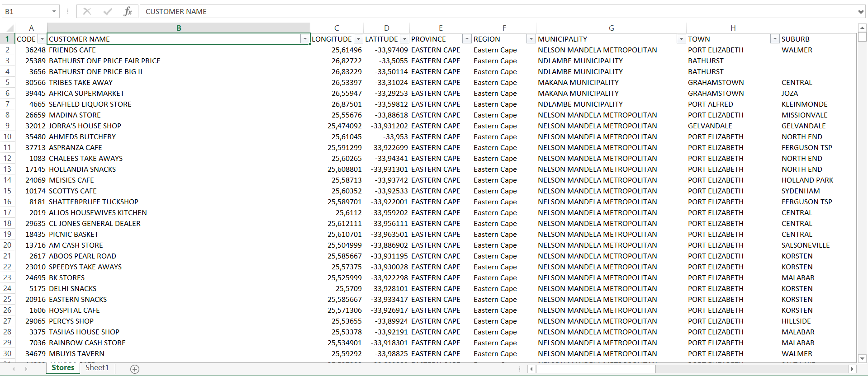Image resolution: width=868 pixels, height=376 pixels.
Task: Select column G header
Action: tap(612, 28)
